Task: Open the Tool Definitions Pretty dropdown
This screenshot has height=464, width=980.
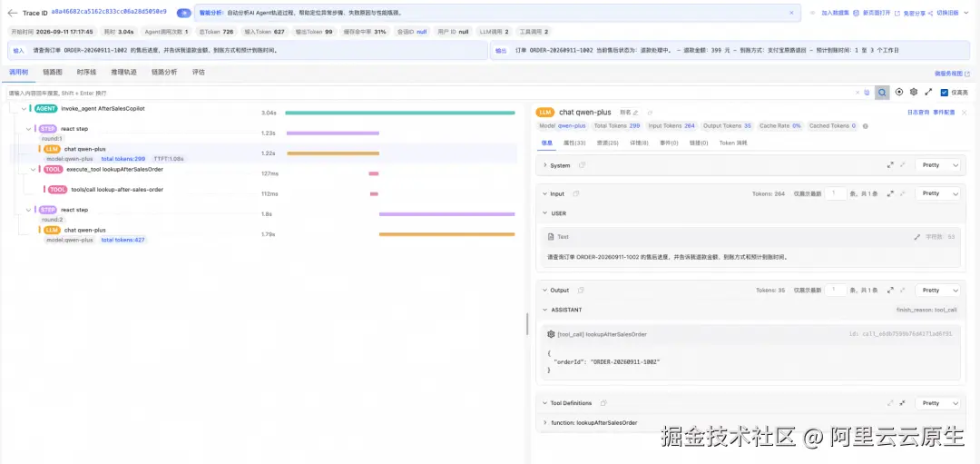Action: tap(937, 403)
